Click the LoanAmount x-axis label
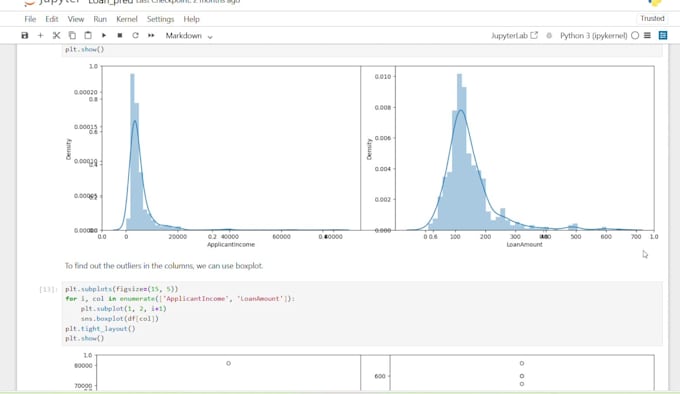 [524, 244]
